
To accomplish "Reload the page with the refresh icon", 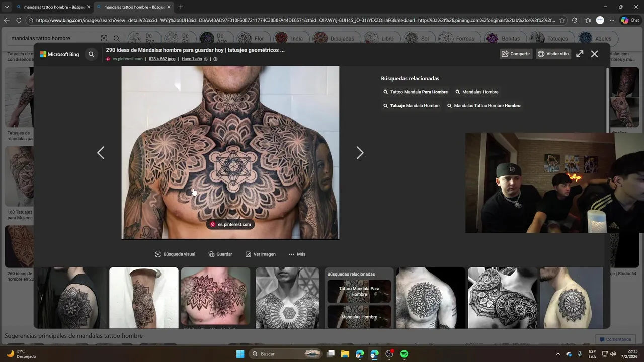I will pos(19,20).
